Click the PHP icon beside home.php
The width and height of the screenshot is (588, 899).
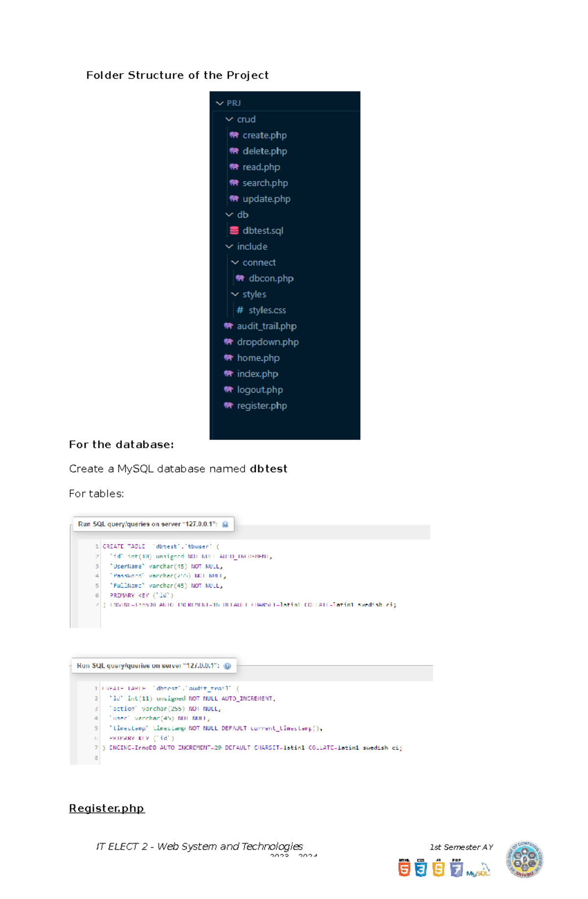pyautogui.click(x=228, y=358)
